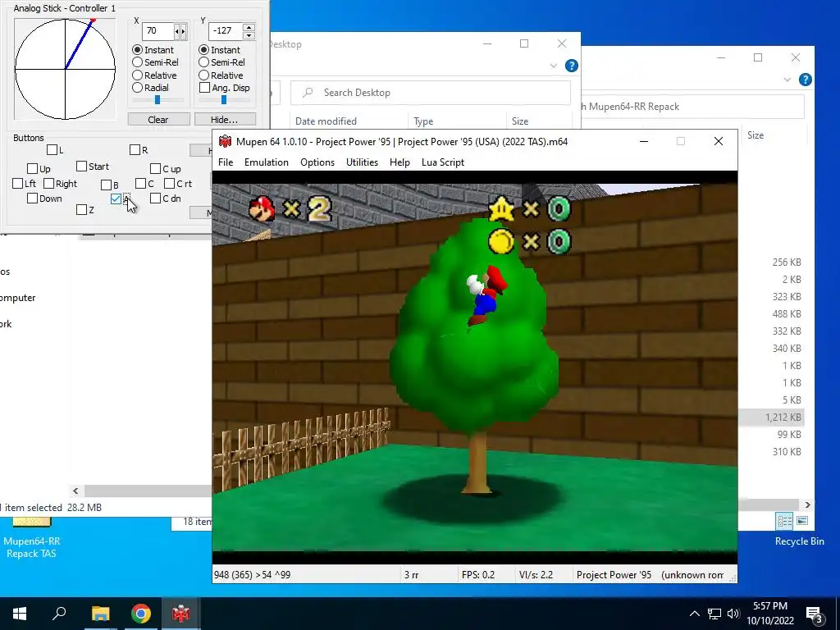
Task: Click inside the analog stick circle
Action: pyautogui.click(x=65, y=69)
